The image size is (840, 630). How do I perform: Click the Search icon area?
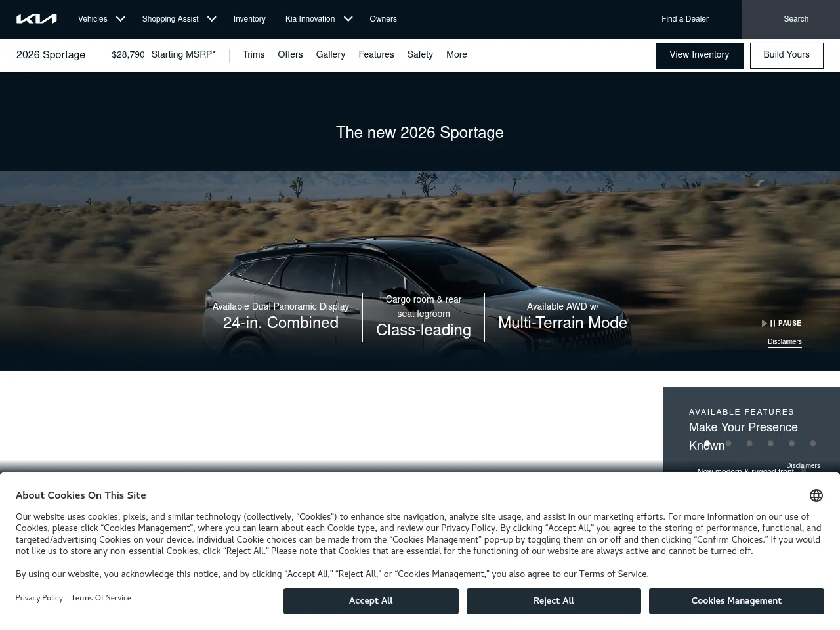795,20
